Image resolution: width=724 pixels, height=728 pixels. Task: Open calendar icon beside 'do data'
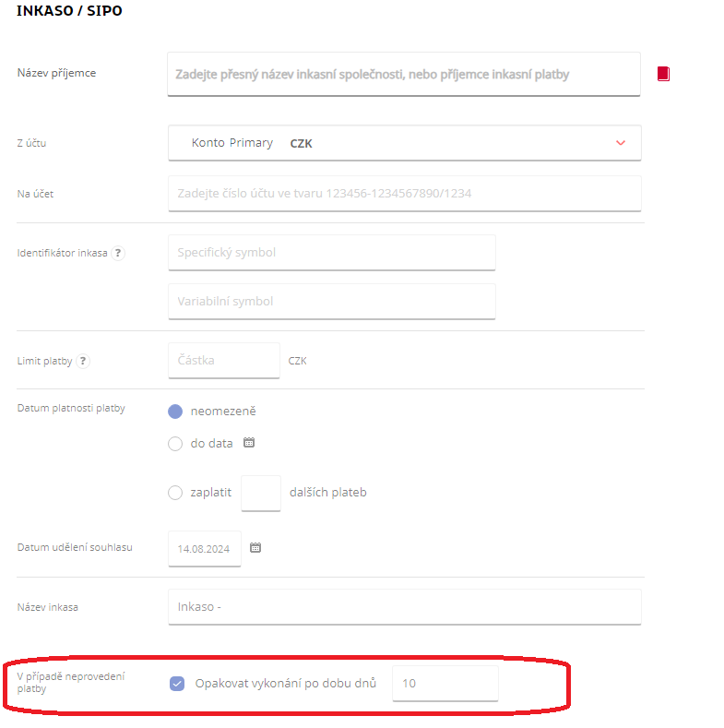[249, 443]
